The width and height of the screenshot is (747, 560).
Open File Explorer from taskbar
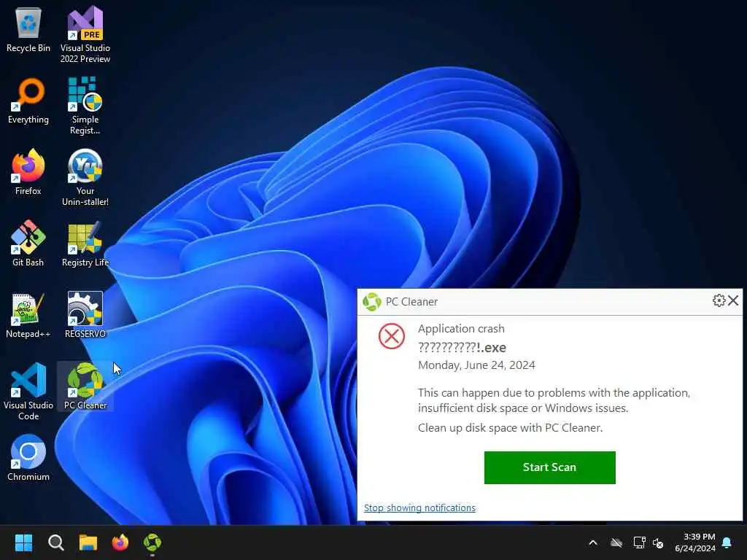coord(88,542)
